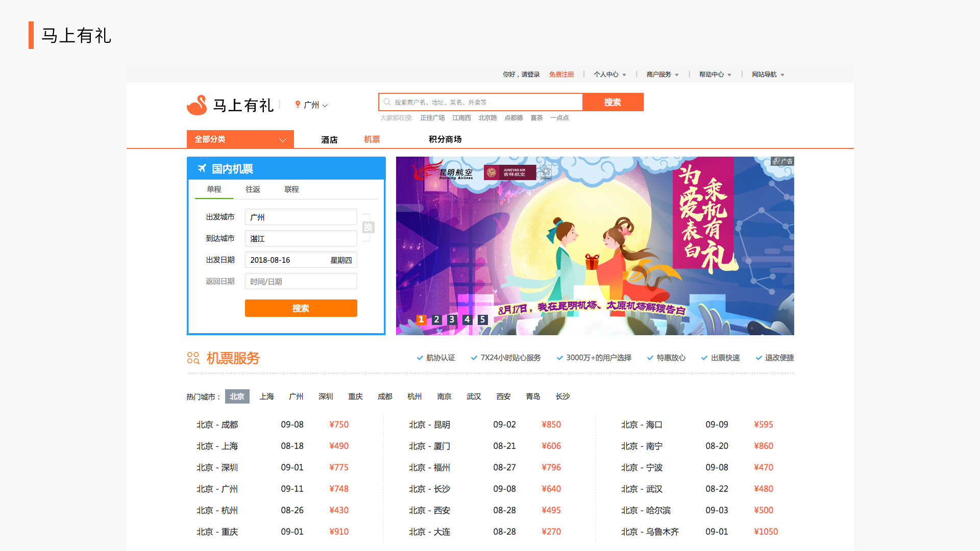Click the ¥270 price for 北京 - 大连

pos(551,532)
